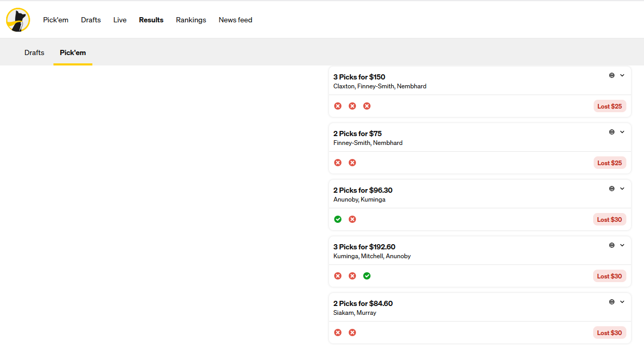Open the Rankings page
The image size is (644, 346).
click(191, 20)
